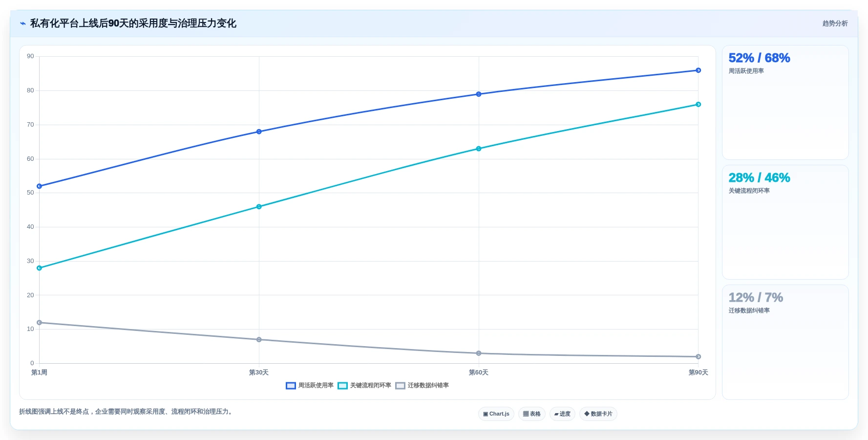Select the 数据卡片 tag chip
This screenshot has height=440, width=868.
[x=598, y=414]
